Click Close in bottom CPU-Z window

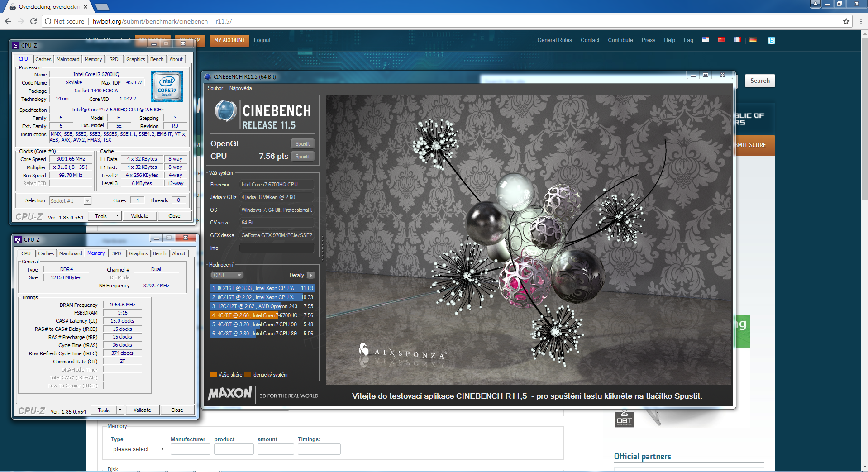(177, 410)
